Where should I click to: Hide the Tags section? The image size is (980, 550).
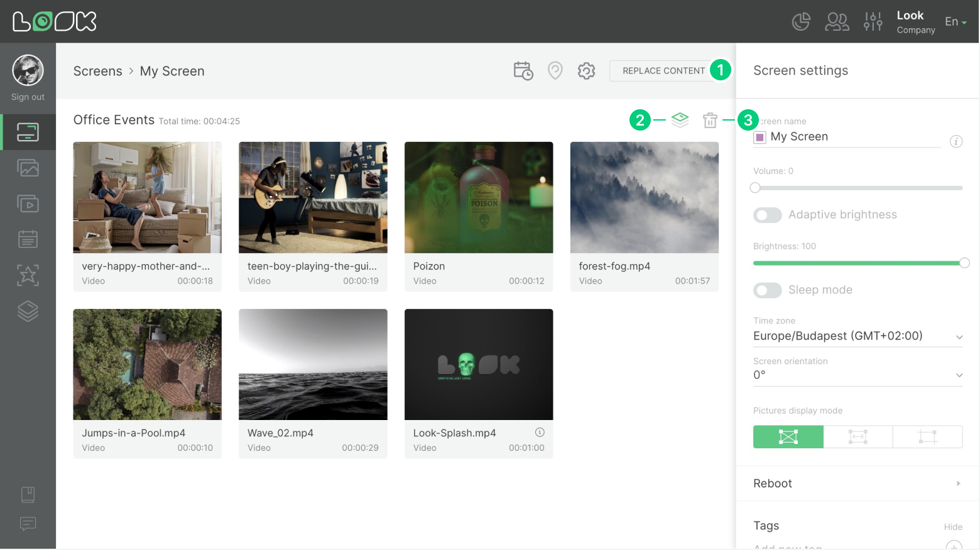pos(953,527)
